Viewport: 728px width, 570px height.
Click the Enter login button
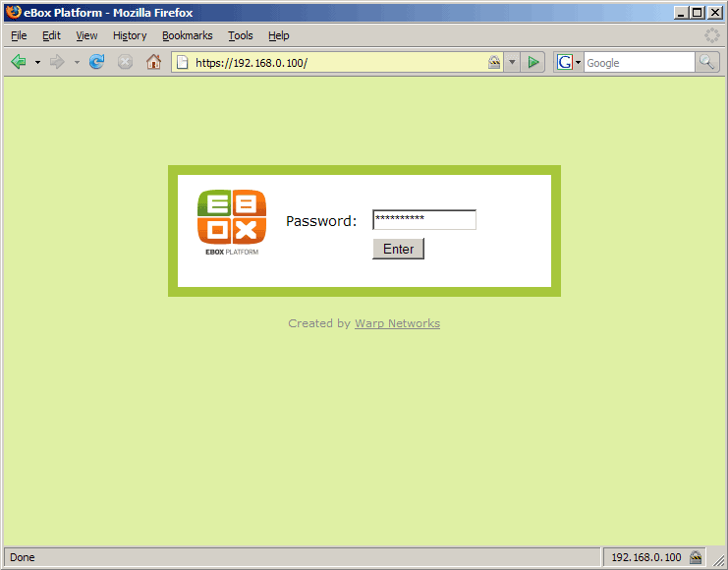click(x=398, y=249)
